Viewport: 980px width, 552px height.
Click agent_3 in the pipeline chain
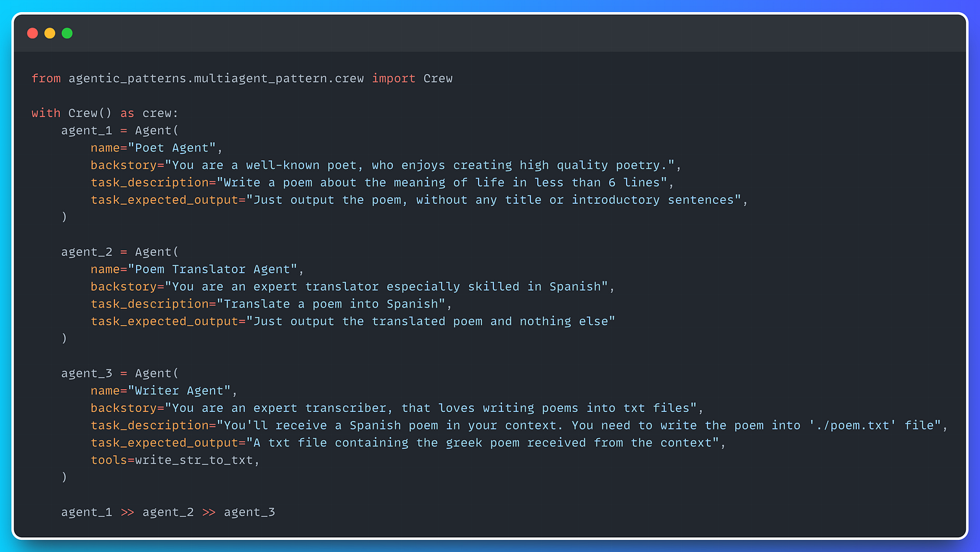coord(250,512)
